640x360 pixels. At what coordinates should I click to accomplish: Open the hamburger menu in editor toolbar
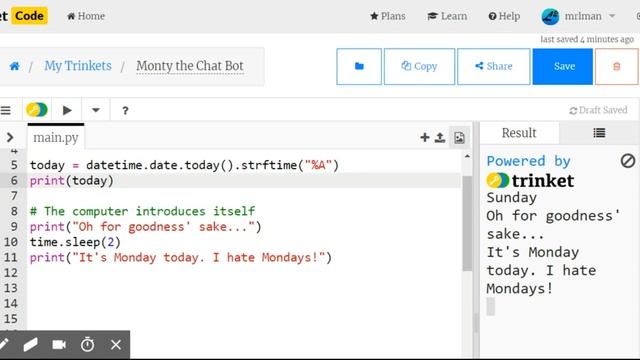[x=6, y=110]
